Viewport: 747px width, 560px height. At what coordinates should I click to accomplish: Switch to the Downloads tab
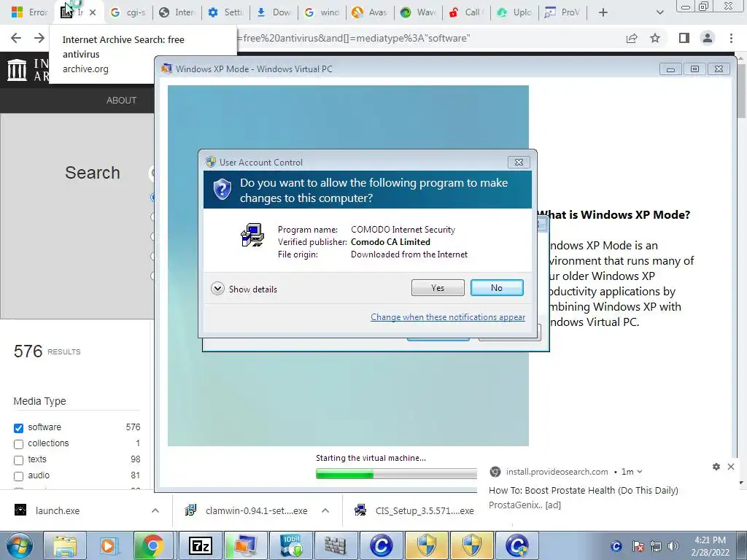pos(274,12)
